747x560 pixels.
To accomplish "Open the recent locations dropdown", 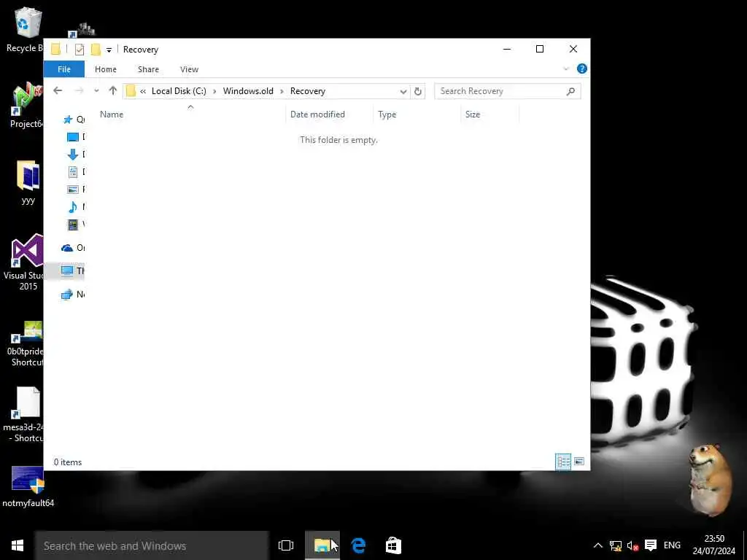I will [x=96, y=90].
